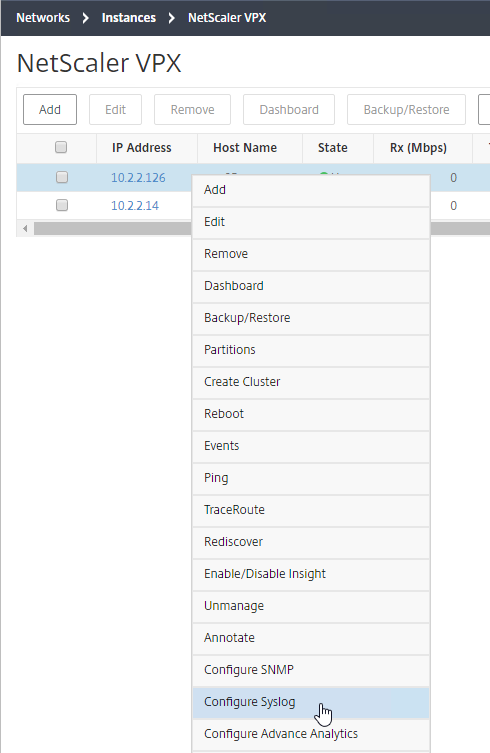Select Configure Advance Analytics entry
The width and height of the screenshot is (490, 753).
click(311, 734)
